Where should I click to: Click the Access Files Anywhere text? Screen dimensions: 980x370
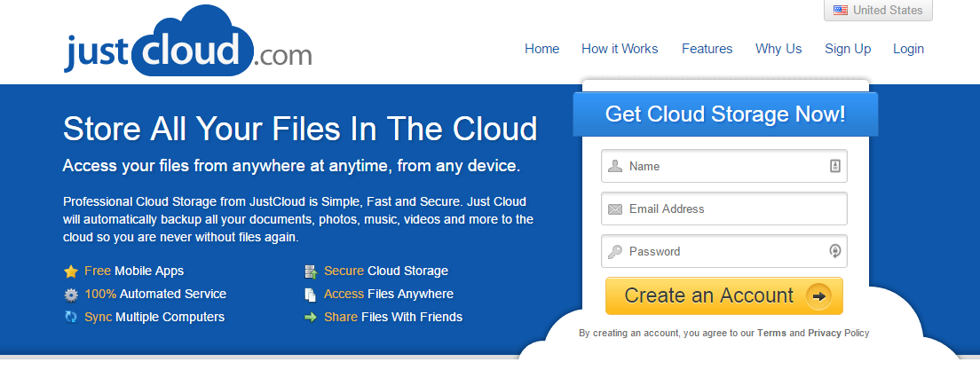[x=389, y=294]
